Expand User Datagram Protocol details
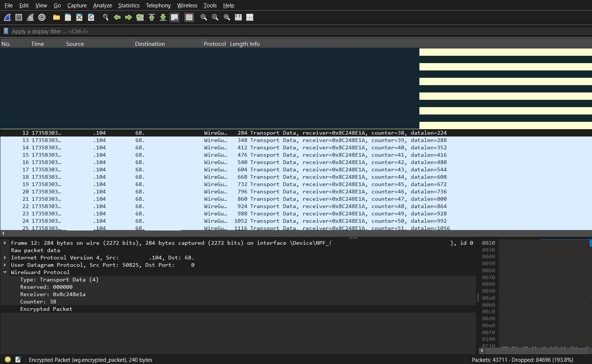Screen dimensions: 592x364 click(5, 265)
